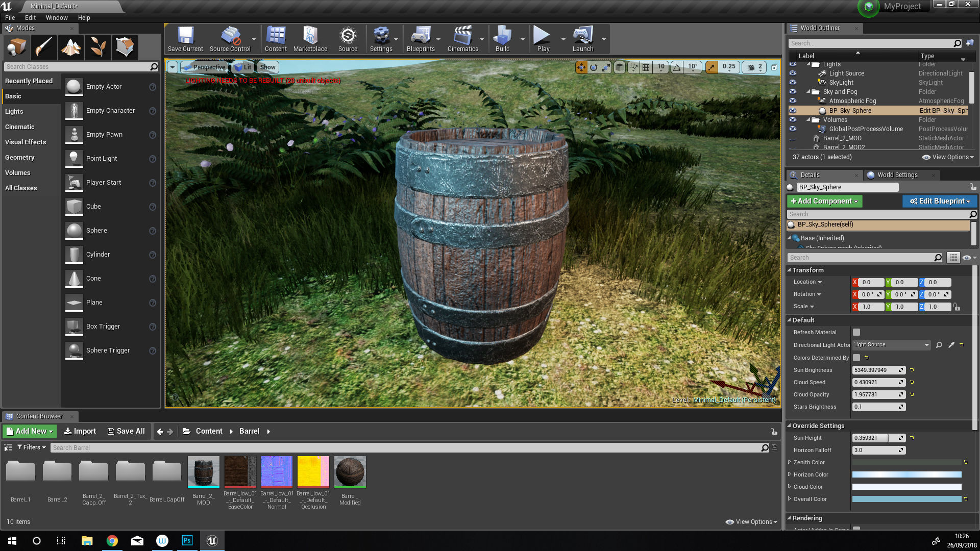The height and width of the screenshot is (551, 980).
Task: Collapse the Sky and Fog folder
Action: (808, 92)
